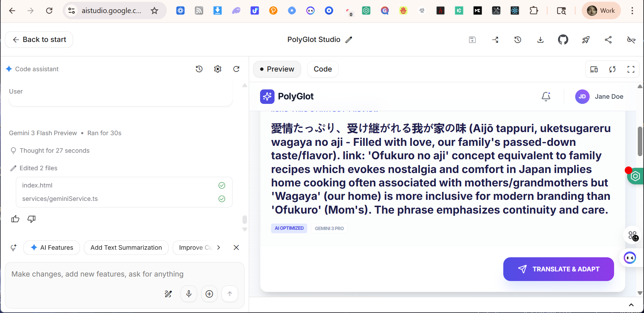
Task: Click the preview pane vertical scrollbar
Action: [x=640, y=141]
